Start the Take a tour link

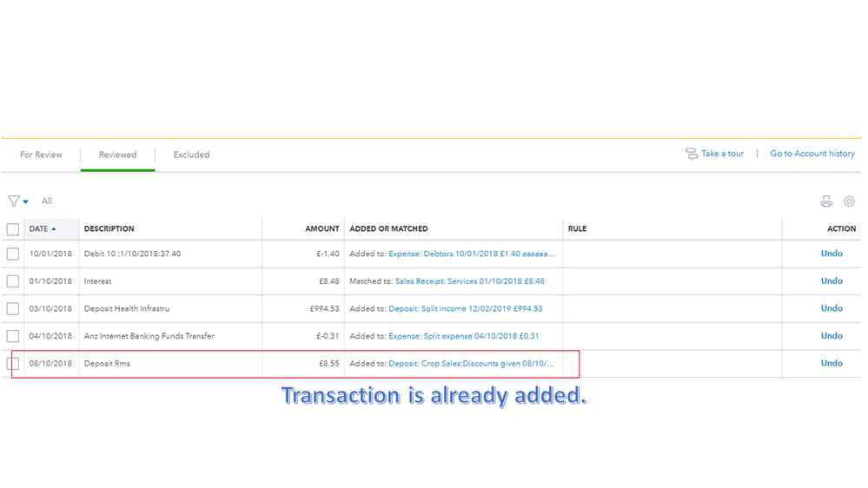(722, 154)
